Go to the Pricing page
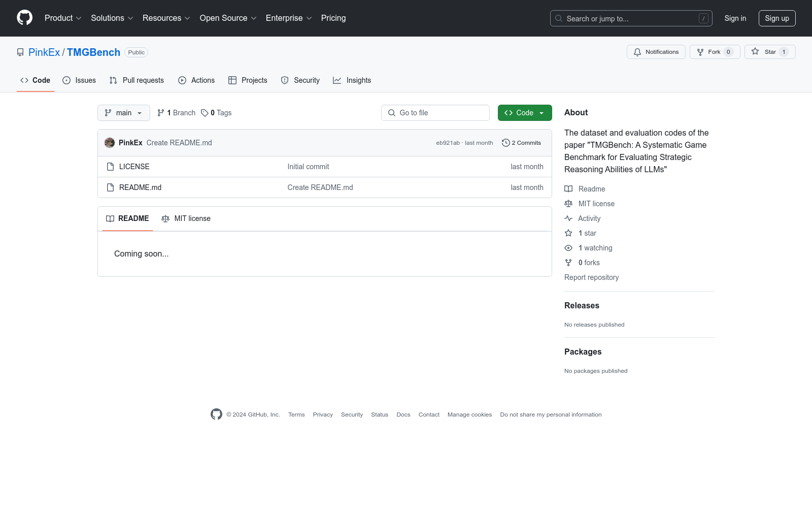812x508 pixels. [x=333, y=18]
